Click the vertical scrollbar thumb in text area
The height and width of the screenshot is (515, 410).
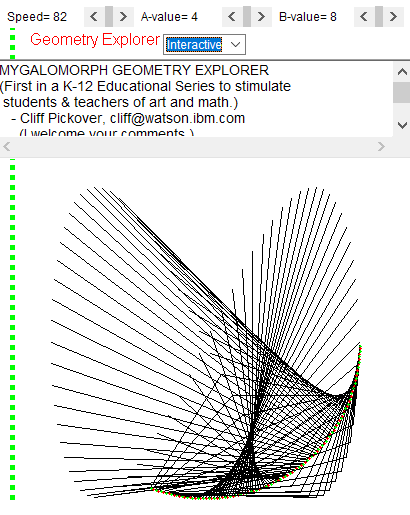click(x=402, y=92)
